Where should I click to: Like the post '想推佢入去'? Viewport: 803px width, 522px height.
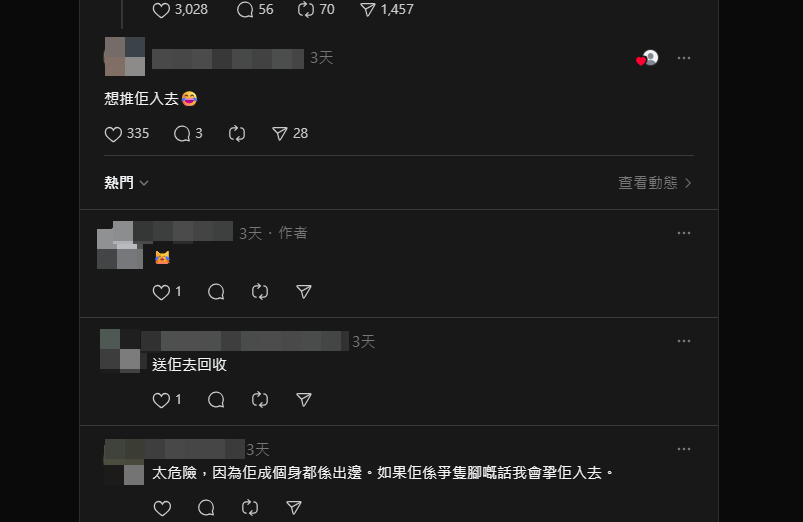click(x=126, y=134)
